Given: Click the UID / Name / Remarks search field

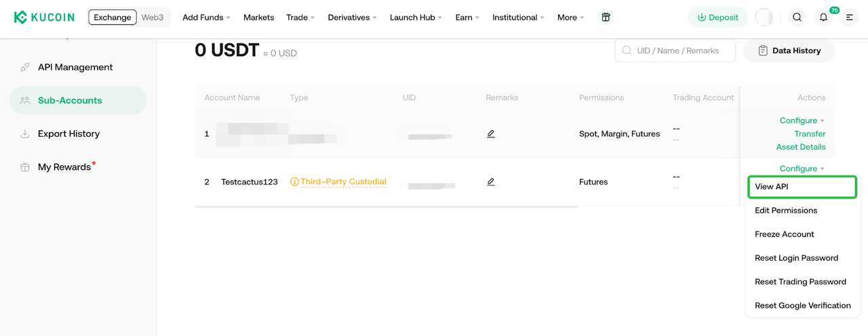Looking at the screenshot, I should [x=682, y=50].
